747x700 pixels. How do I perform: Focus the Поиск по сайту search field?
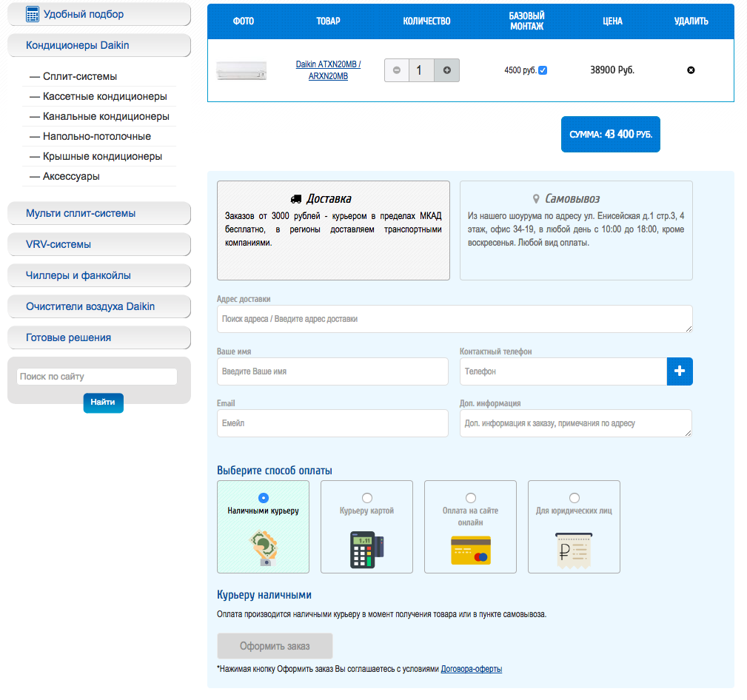(97, 377)
